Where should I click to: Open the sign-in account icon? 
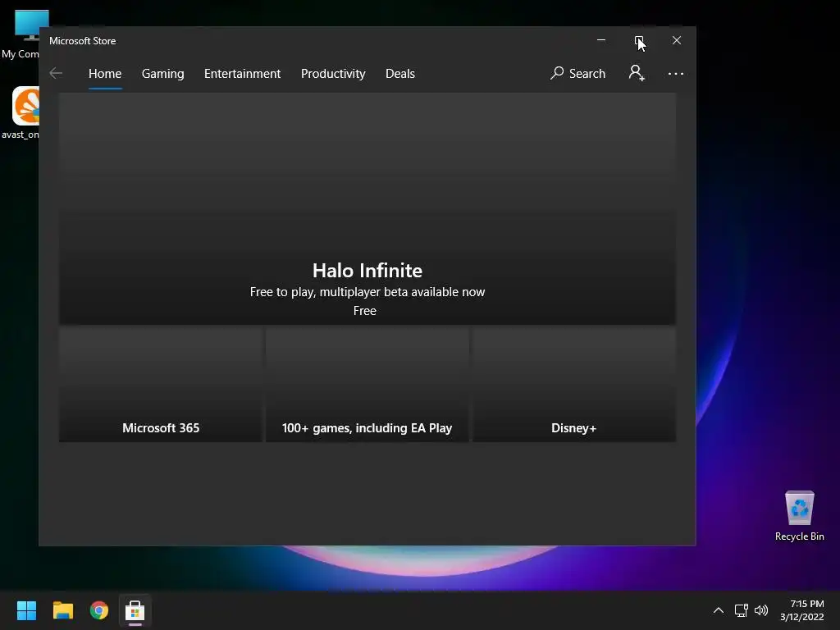637,73
